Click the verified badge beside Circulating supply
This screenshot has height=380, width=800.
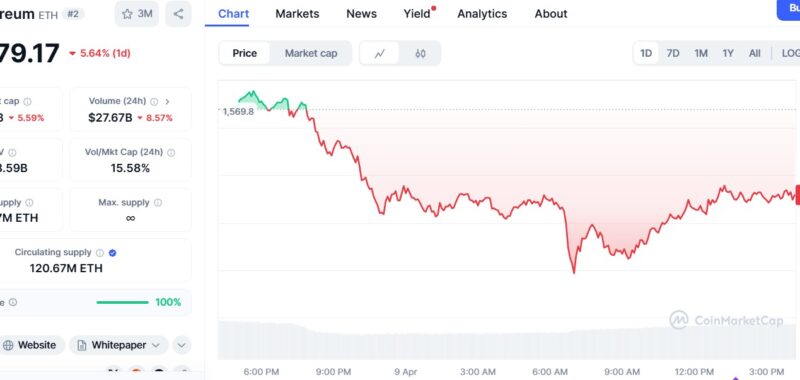click(x=113, y=252)
